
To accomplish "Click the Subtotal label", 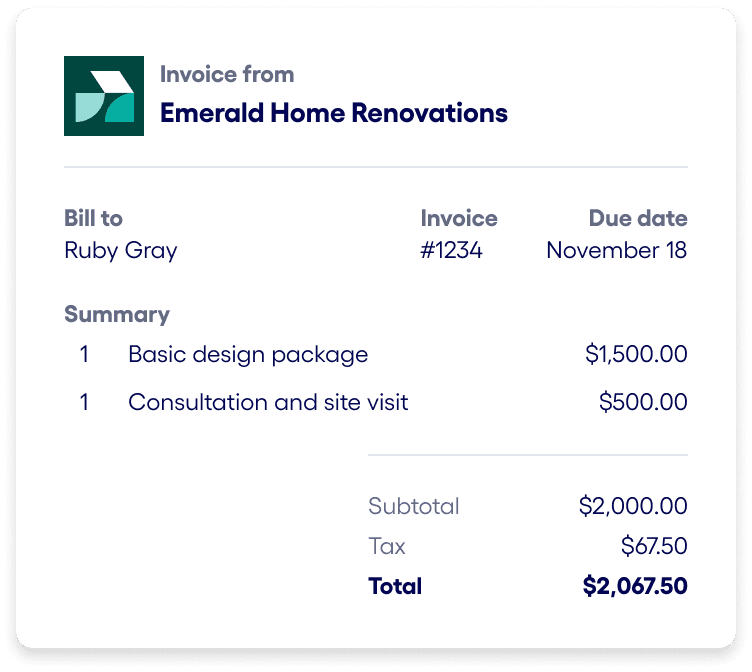I will pyautogui.click(x=413, y=506).
